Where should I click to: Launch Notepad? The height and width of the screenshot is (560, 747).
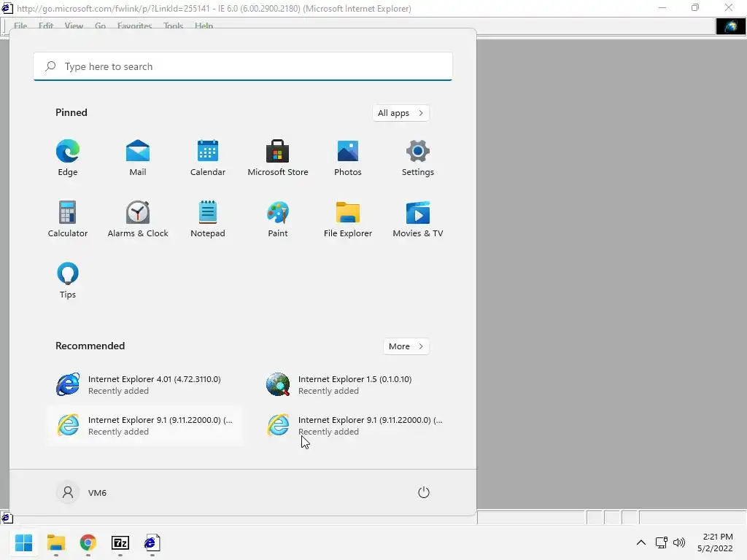click(208, 219)
